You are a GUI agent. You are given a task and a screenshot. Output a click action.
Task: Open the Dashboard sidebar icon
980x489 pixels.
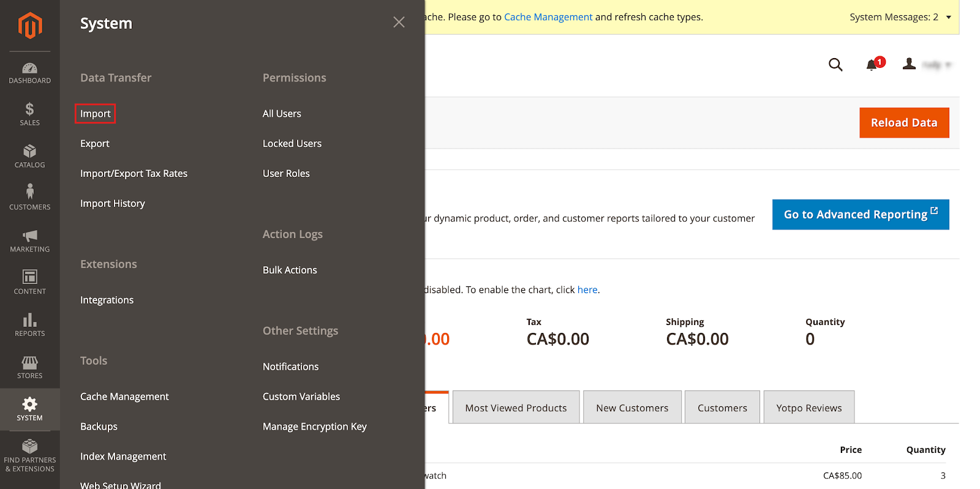[x=29, y=73]
